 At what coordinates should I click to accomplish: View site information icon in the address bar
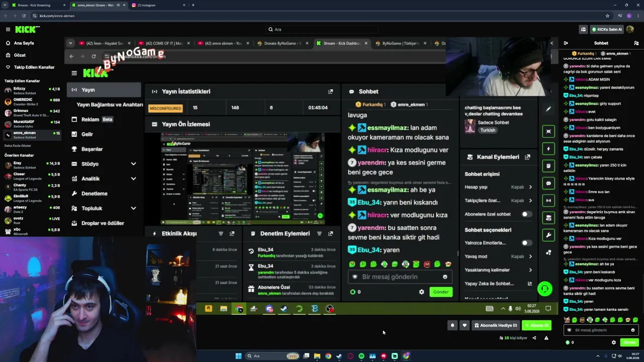[x=34, y=16]
